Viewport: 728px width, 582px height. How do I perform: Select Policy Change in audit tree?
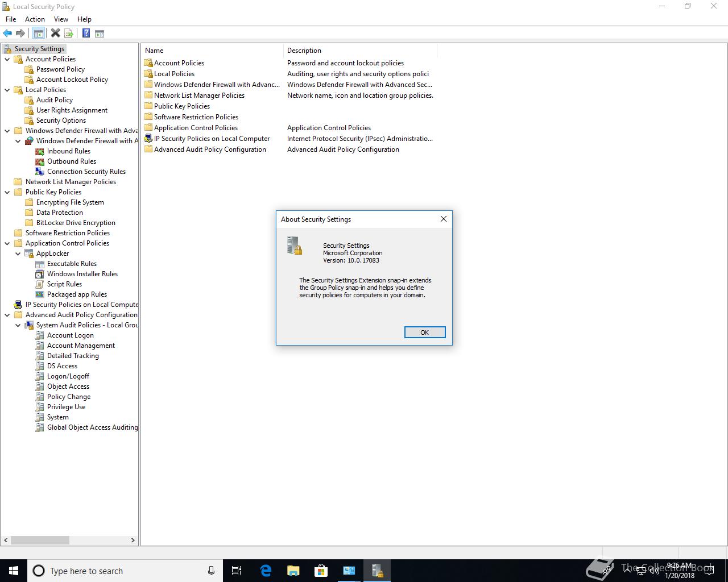pos(69,397)
